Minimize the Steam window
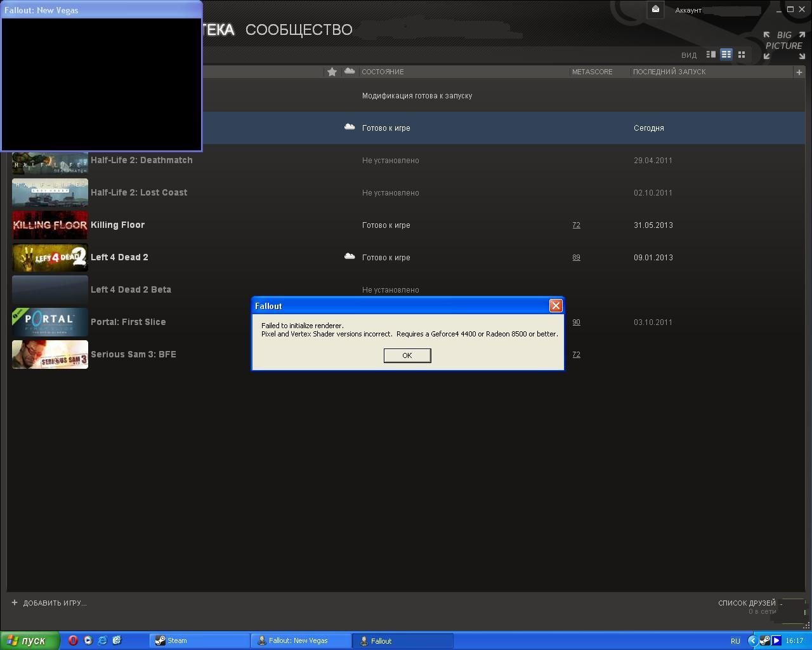 [779, 10]
